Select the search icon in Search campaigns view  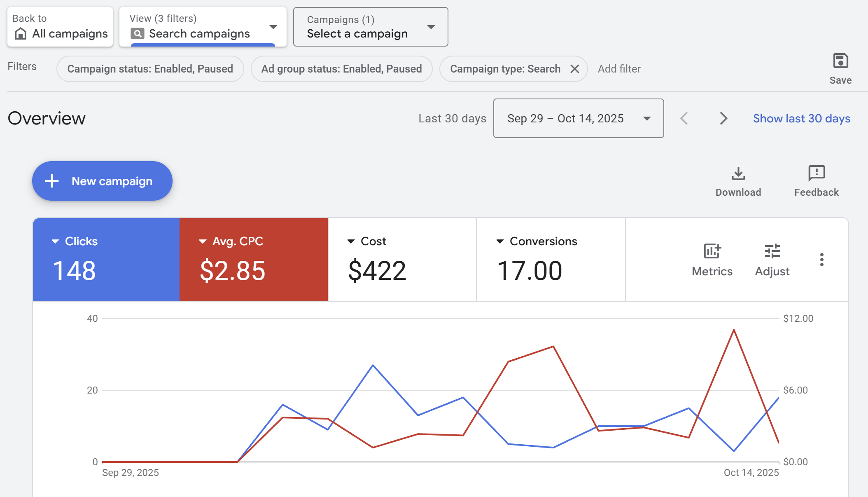[138, 33]
